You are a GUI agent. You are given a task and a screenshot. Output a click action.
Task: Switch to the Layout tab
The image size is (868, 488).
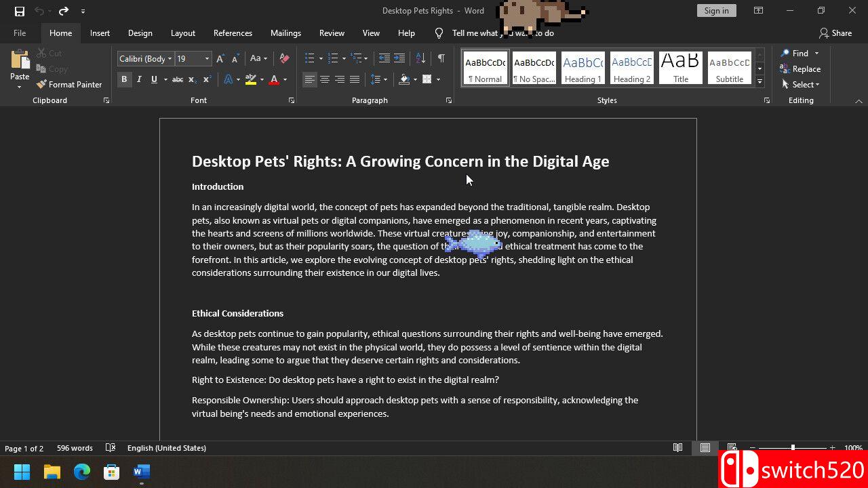182,33
